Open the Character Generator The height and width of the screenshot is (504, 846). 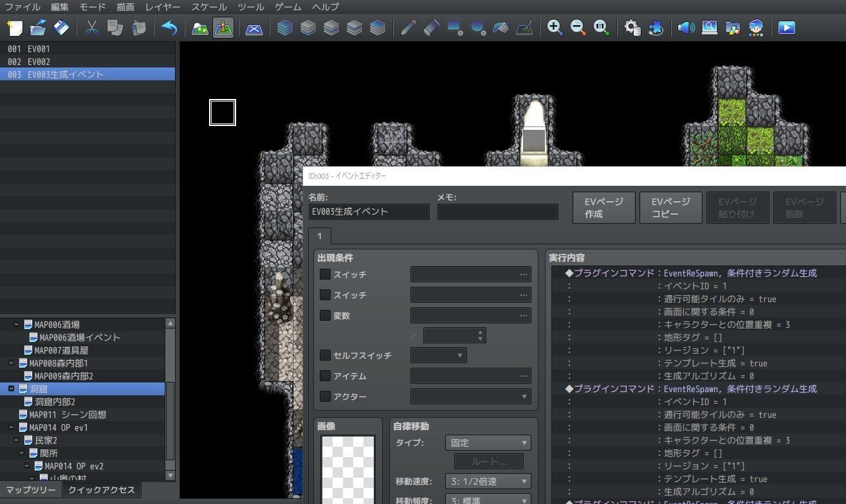756,28
